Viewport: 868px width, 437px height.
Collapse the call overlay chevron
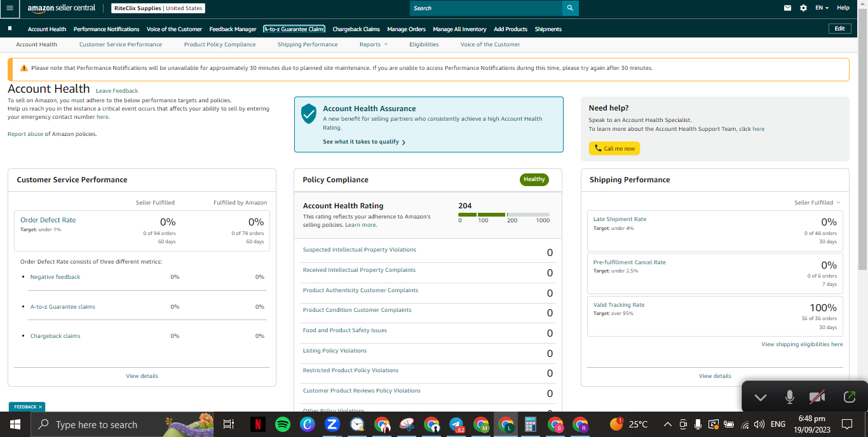[760, 398]
